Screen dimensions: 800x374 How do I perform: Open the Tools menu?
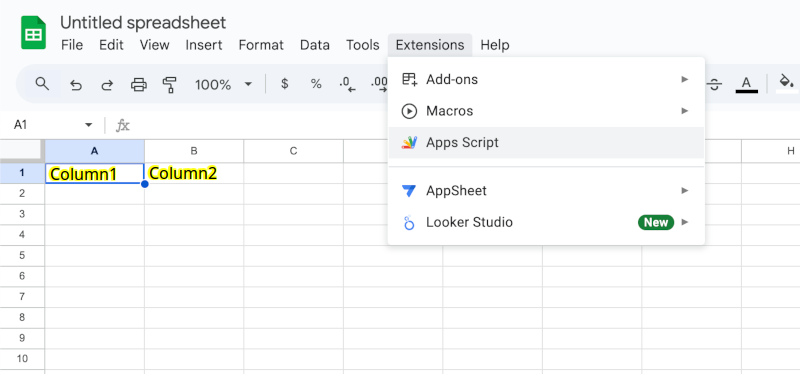pyautogui.click(x=362, y=45)
